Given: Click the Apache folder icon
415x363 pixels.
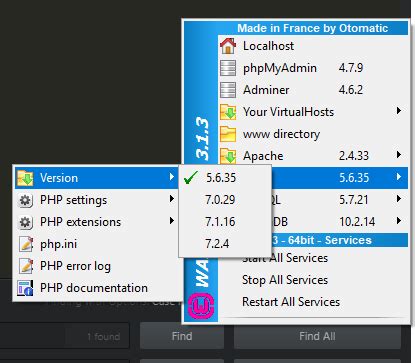Looking at the screenshot, I should 228,156.
